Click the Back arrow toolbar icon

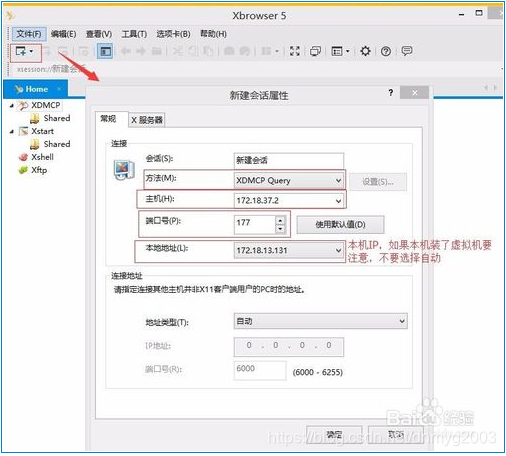126,51
